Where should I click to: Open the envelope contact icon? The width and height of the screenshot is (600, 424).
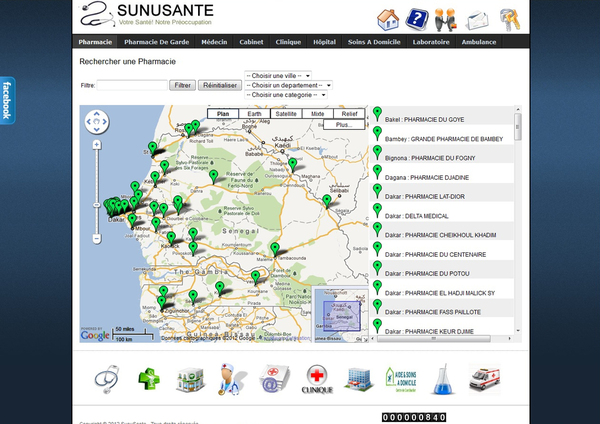click(x=477, y=20)
